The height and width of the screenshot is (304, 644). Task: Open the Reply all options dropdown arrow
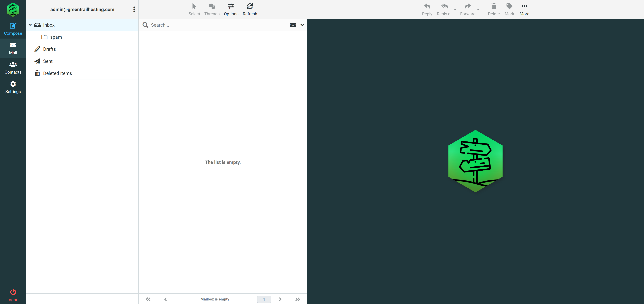(455, 10)
